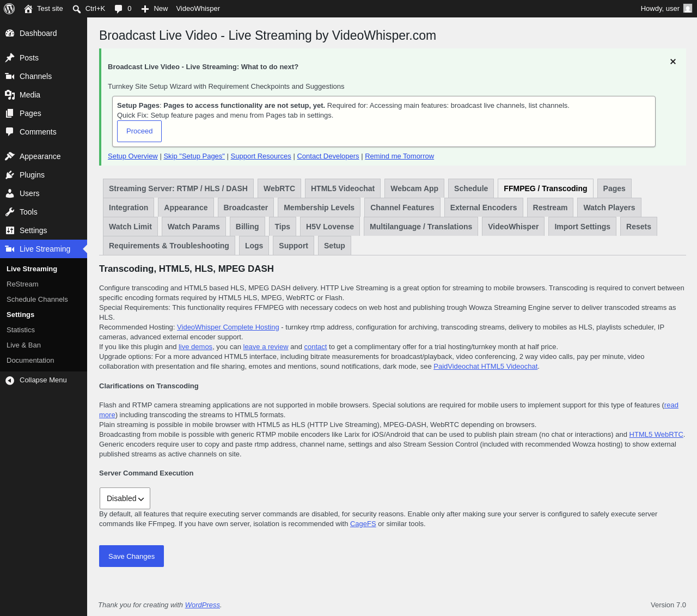This screenshot has height=616, width=697.
Task: Click the Live Streaming camera icon
Action: click(x=10, y=249)
